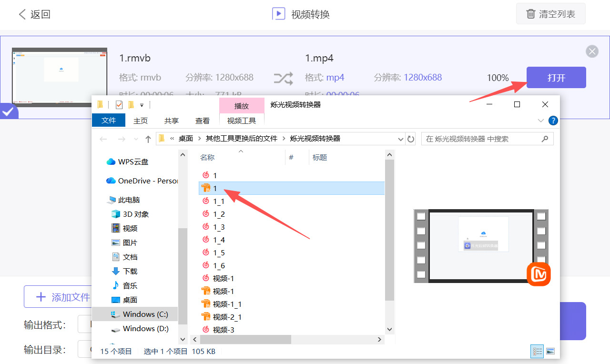Open 桌面 in the navigation pane

[x=124, y=300]
